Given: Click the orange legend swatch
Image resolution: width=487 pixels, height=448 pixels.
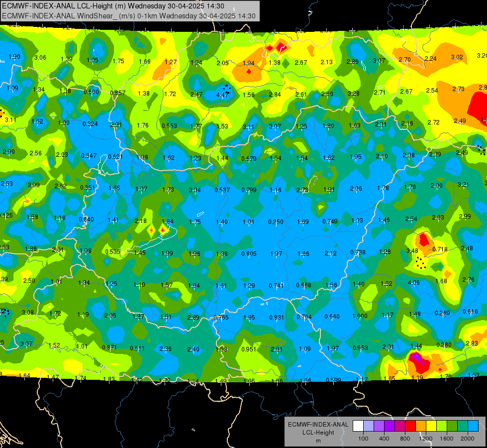Looking at the screenshot, I should point(421,426).
